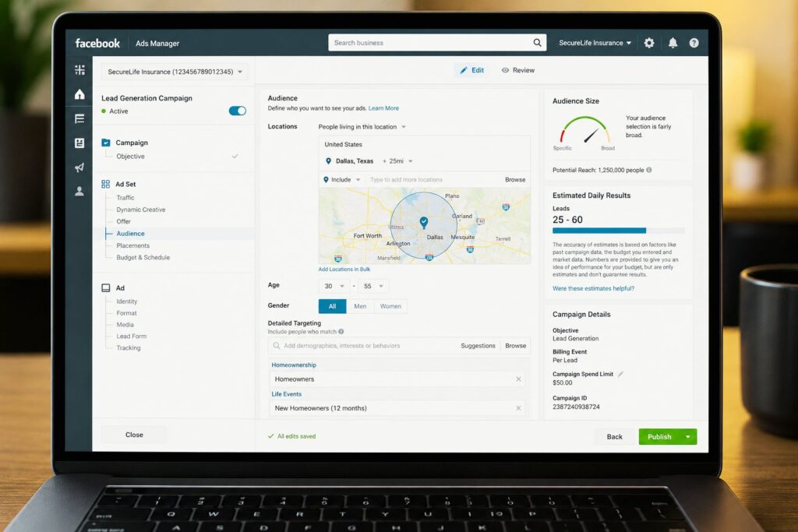Viewport: 798px width, 532px height.
Task: Select Dynamic Creative tree item
Action: coord(140,210)
